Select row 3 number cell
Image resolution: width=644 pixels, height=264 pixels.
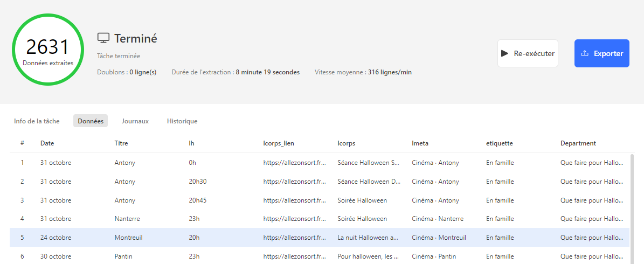(22, 200)
